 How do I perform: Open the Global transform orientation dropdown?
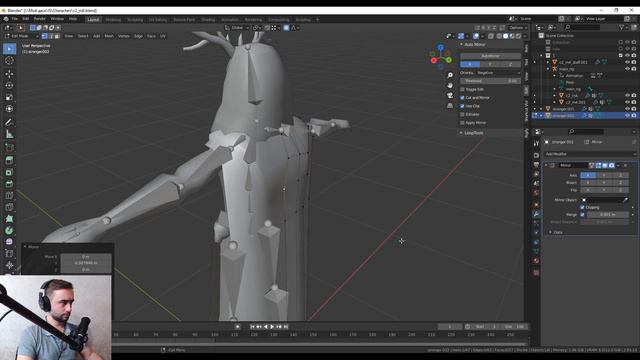point(237,28)
